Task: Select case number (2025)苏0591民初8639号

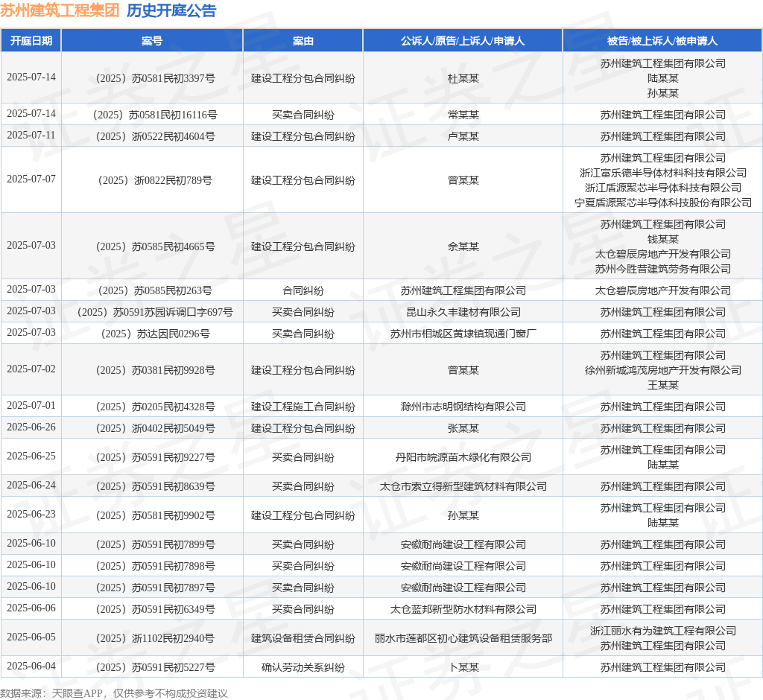Action: pos(155,486)
